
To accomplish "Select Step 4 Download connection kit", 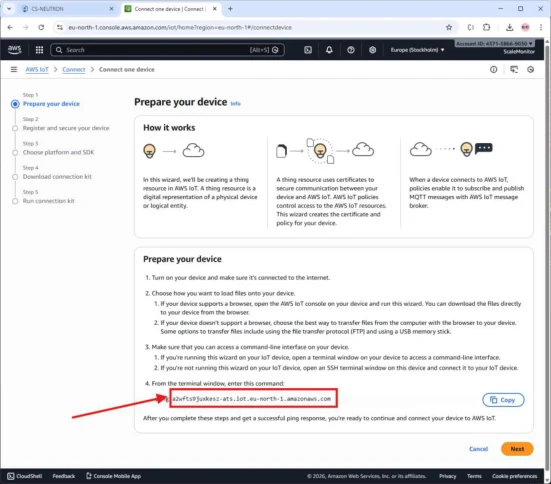I will coord(57,176).
